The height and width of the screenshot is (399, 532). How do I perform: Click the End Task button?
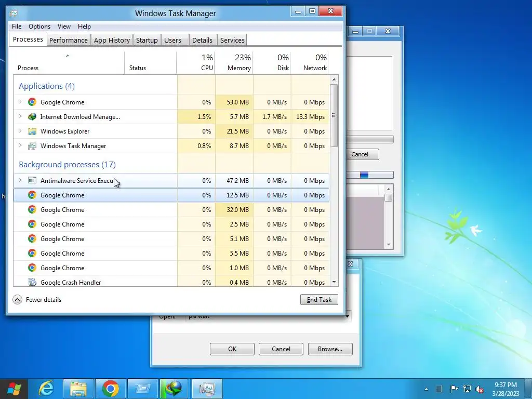click(319, 300)
